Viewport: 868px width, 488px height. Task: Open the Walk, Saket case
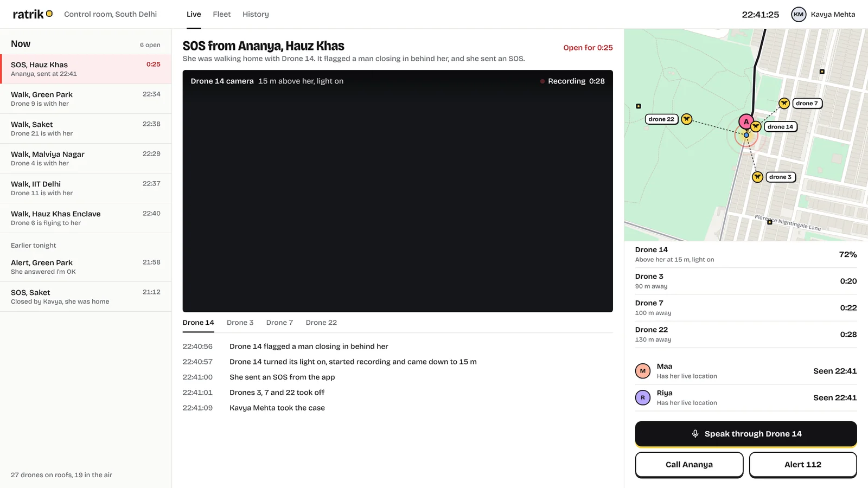coord(86,129)
